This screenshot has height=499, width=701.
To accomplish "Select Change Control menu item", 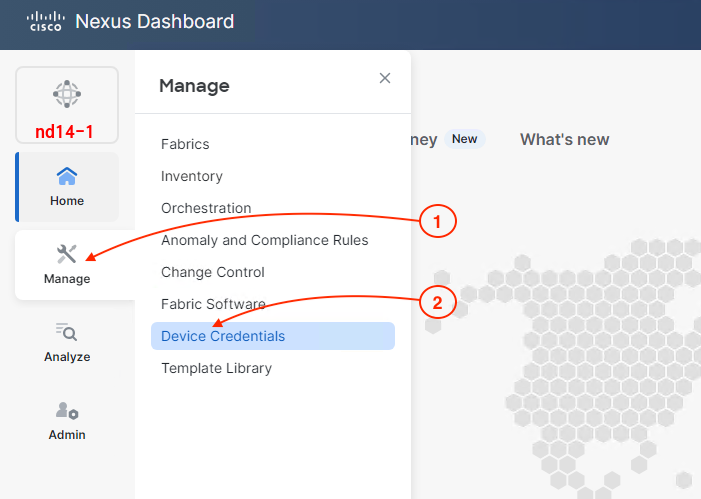I will [x=213, y=272].
